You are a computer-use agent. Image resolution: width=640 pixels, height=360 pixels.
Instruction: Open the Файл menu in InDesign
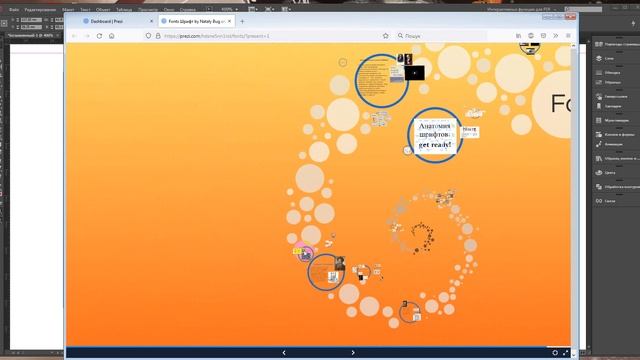tap(14, 9)
